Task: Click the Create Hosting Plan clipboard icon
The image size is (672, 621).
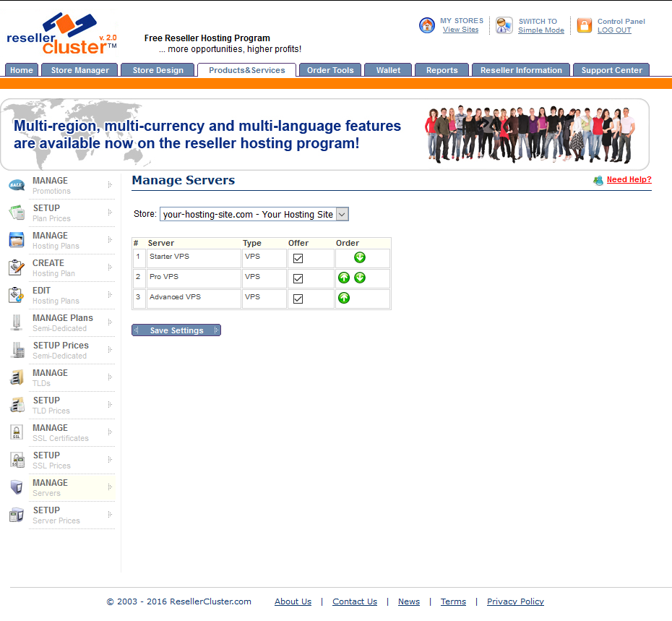Action: 17,267
